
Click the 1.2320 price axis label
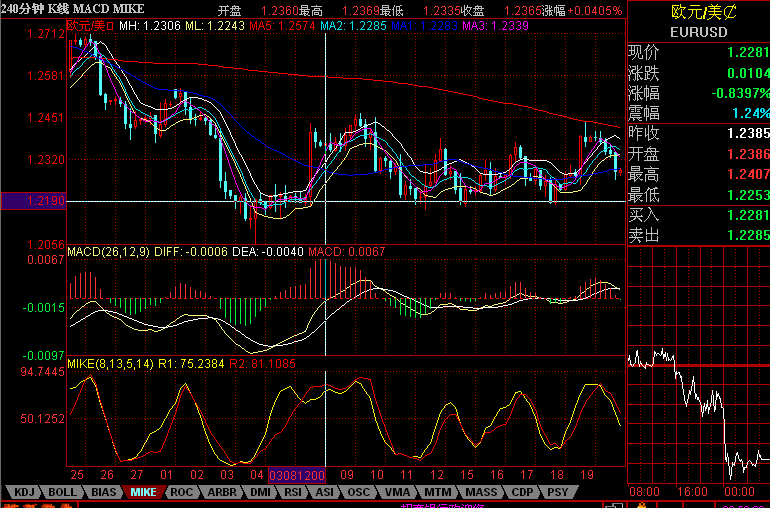[x=46, y=160]
